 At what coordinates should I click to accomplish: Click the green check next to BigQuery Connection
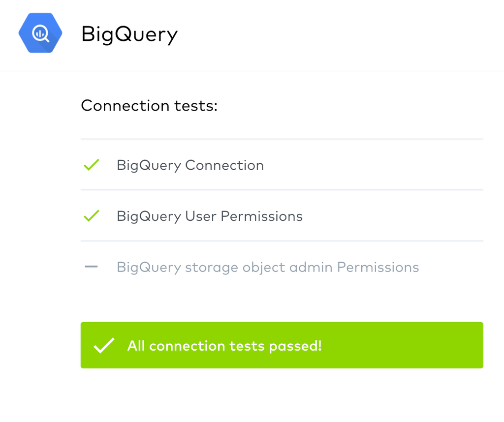point(92,165)
